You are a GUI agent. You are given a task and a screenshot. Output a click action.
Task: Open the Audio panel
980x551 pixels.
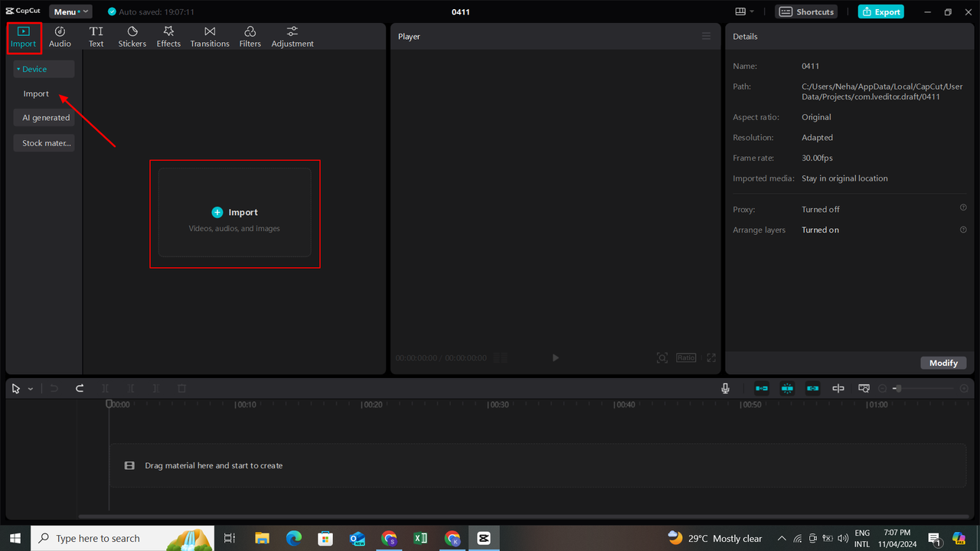[60, 36]
